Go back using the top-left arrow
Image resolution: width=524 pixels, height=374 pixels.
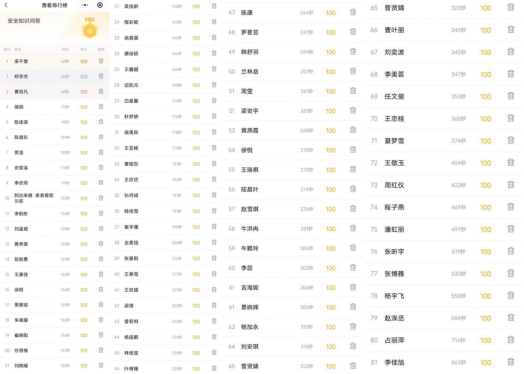(x=6, y=5)
